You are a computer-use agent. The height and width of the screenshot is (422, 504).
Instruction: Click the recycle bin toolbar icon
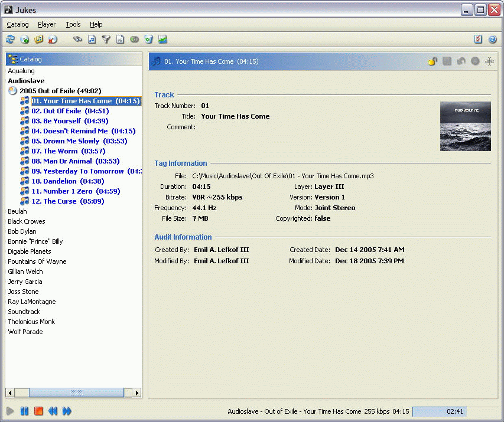[x=148, y=40]
